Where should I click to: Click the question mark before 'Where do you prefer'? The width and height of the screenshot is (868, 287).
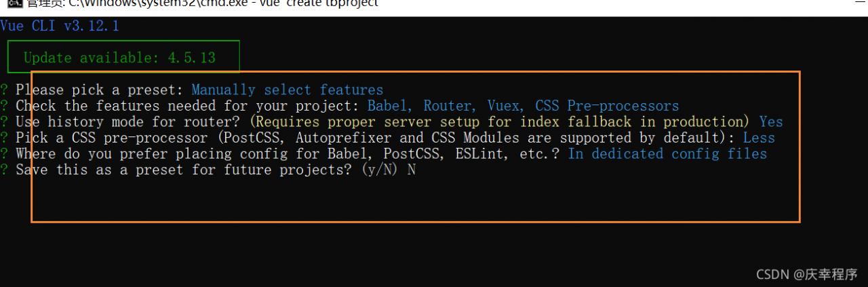4,154
